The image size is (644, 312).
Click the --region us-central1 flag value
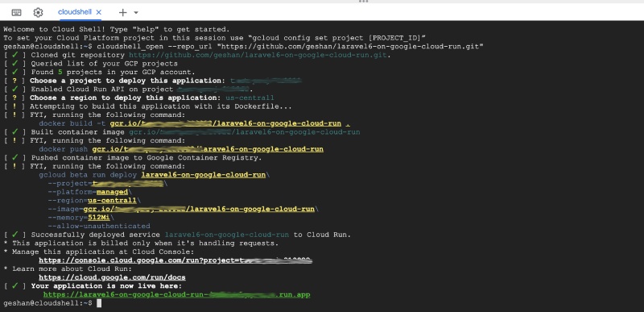(112, 201)
